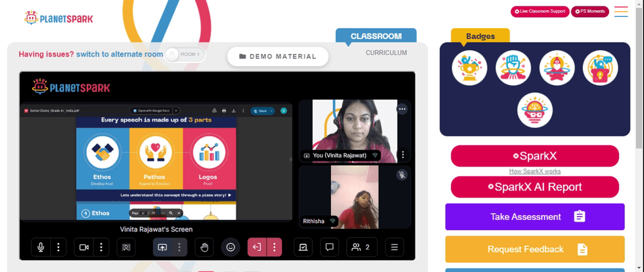Toggle the ROOM 1 alternate room switch
The image size is (644, 272).
184,55
